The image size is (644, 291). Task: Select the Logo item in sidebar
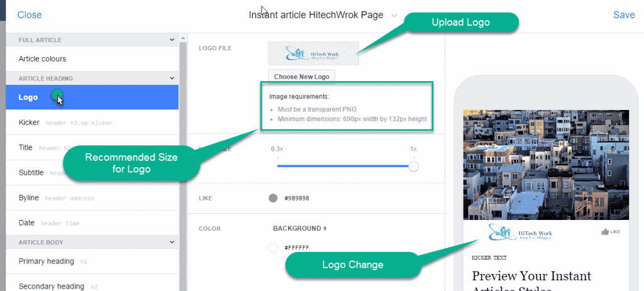pyautogui.click(x=92, y=97)
